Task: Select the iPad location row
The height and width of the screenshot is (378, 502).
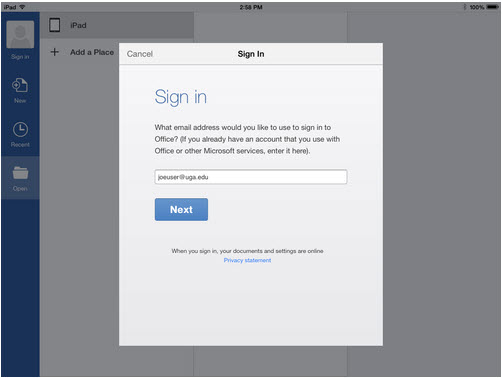Action: [117, 25]
